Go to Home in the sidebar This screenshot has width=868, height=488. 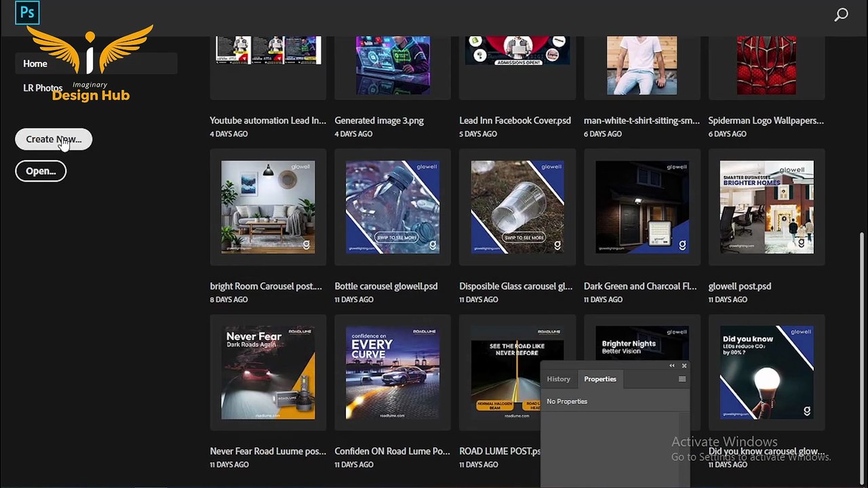tap(35, 64)
